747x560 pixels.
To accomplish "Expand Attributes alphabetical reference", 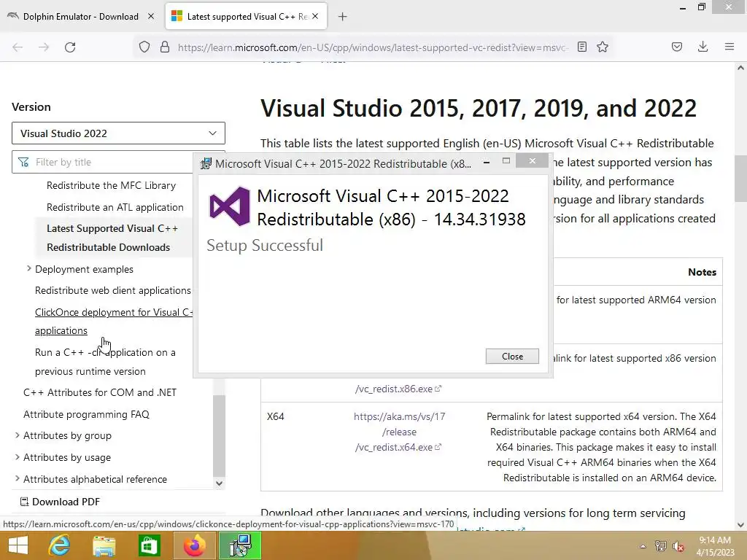I will point(18,478).
